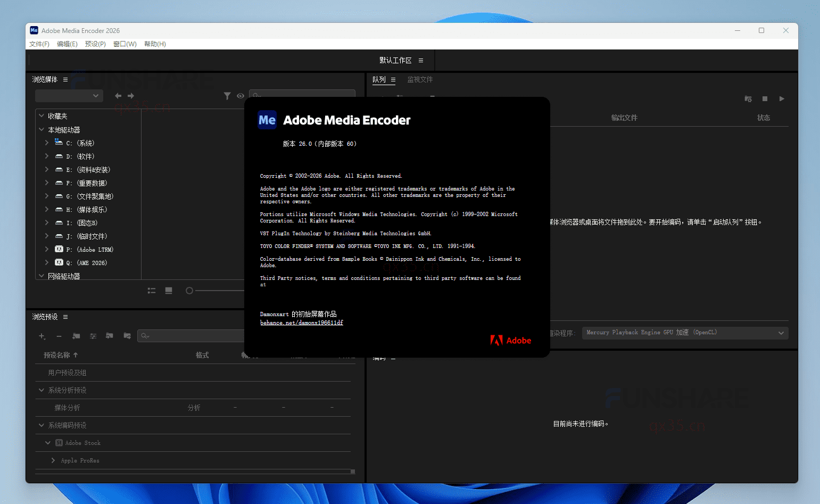Expand the E: (资料&安装) drive
This screenshot has height=504, width=820.
47,169
